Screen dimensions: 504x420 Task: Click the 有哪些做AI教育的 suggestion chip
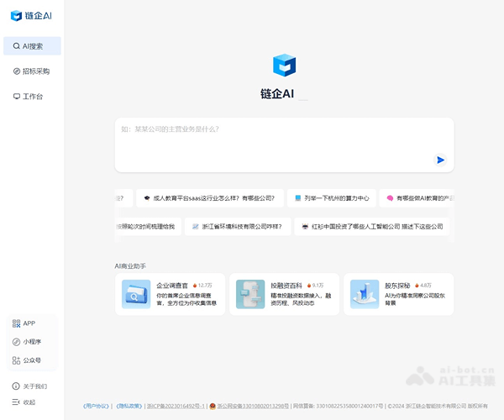pyautogui.click(x=417, y=199)
